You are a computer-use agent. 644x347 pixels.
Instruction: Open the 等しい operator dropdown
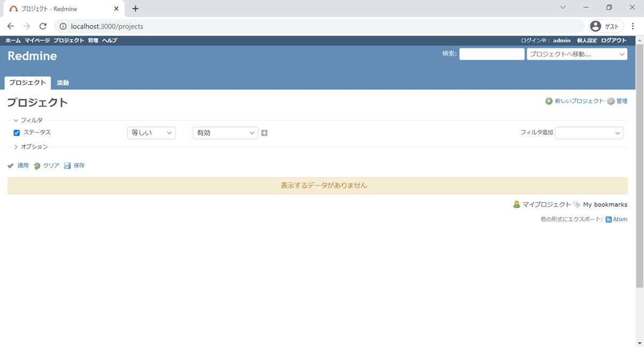(151, 133)
